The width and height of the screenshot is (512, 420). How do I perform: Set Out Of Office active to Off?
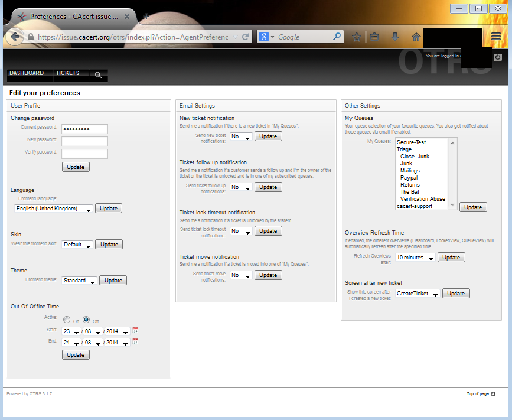tap(86, 320)
